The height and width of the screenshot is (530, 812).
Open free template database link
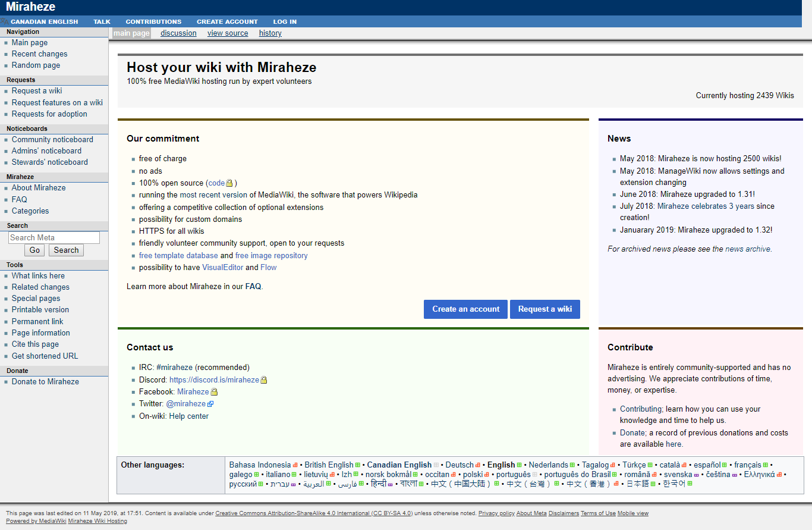178,256
